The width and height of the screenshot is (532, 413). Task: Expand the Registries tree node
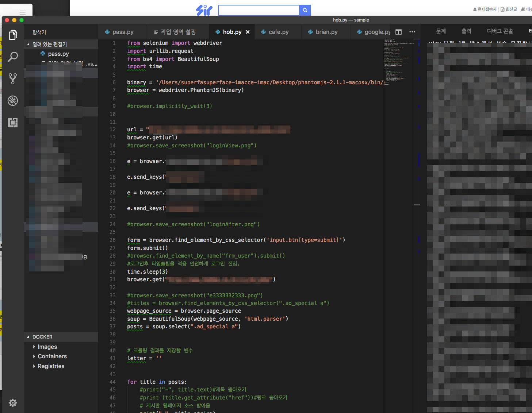[51, 366]
